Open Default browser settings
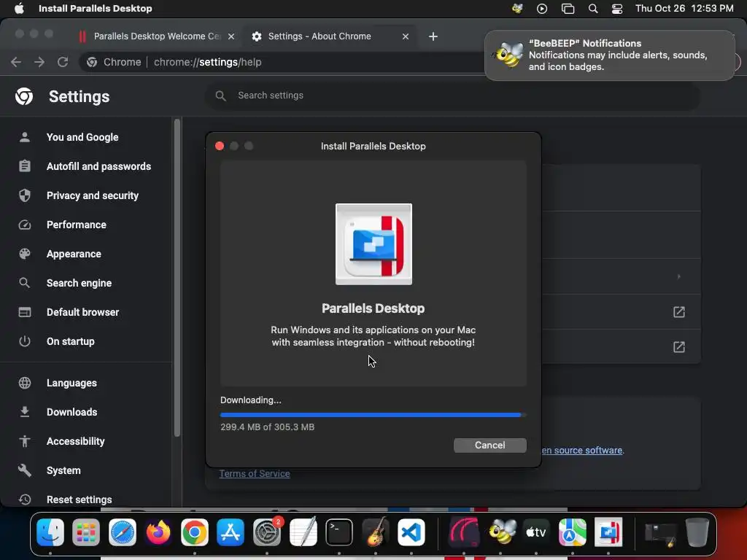 [86, 312]
